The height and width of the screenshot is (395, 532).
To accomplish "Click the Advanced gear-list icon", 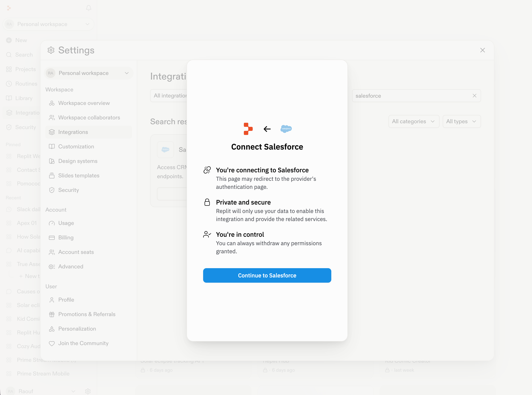I will [x=52, y=267].
